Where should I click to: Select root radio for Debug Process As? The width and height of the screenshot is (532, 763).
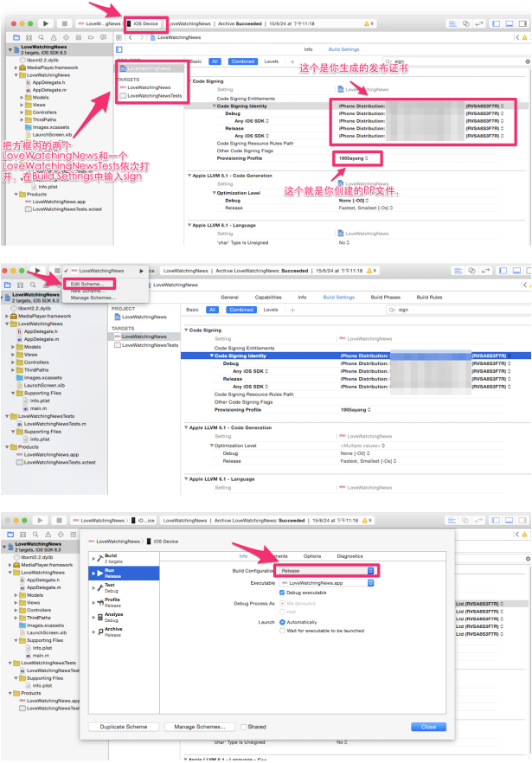point(282,612)
